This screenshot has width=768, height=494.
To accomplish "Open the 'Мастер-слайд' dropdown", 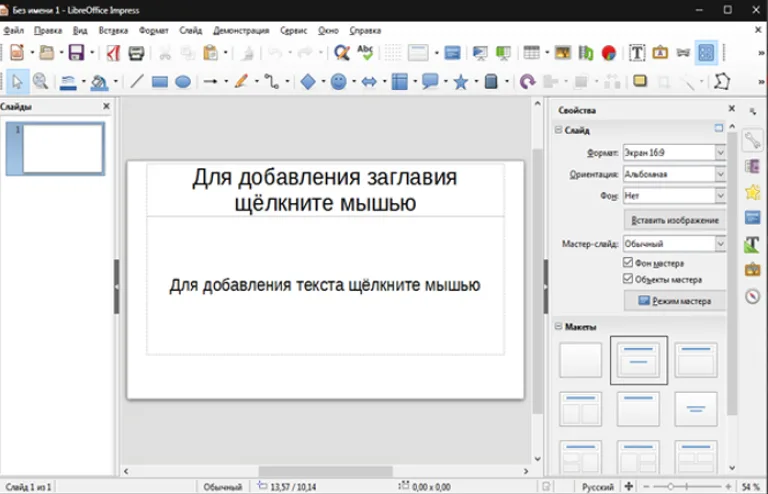I will point(674,243).
